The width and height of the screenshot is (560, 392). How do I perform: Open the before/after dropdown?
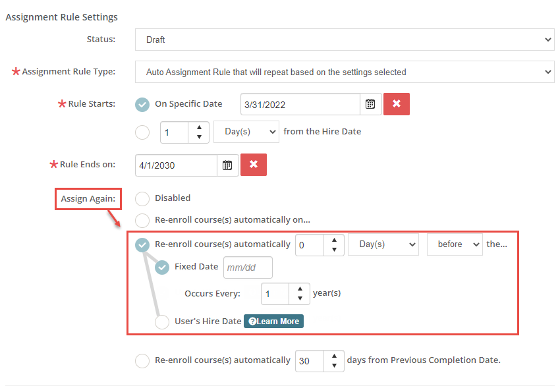pos(455,244)
